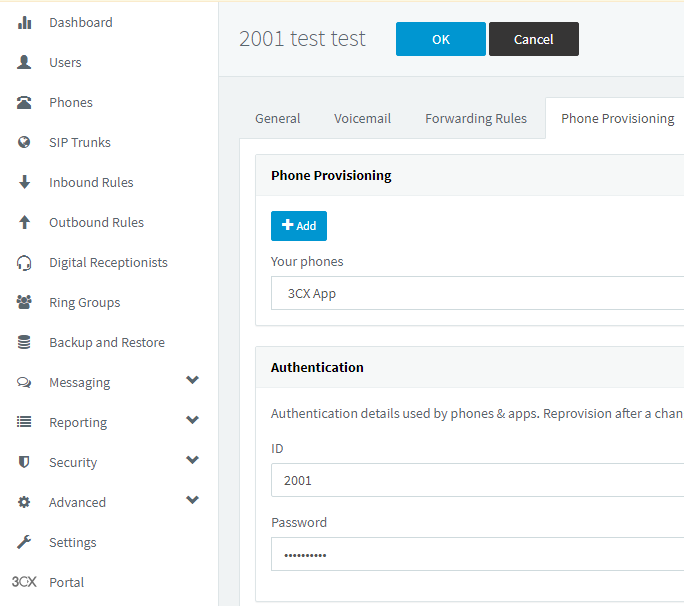
Task: Open Inbound Rules in the sidebar
Action: tap(91, 182)
